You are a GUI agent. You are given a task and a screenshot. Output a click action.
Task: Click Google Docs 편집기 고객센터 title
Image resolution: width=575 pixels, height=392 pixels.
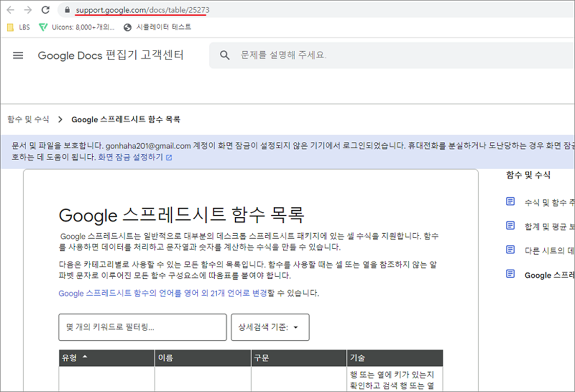click(110, 55)
